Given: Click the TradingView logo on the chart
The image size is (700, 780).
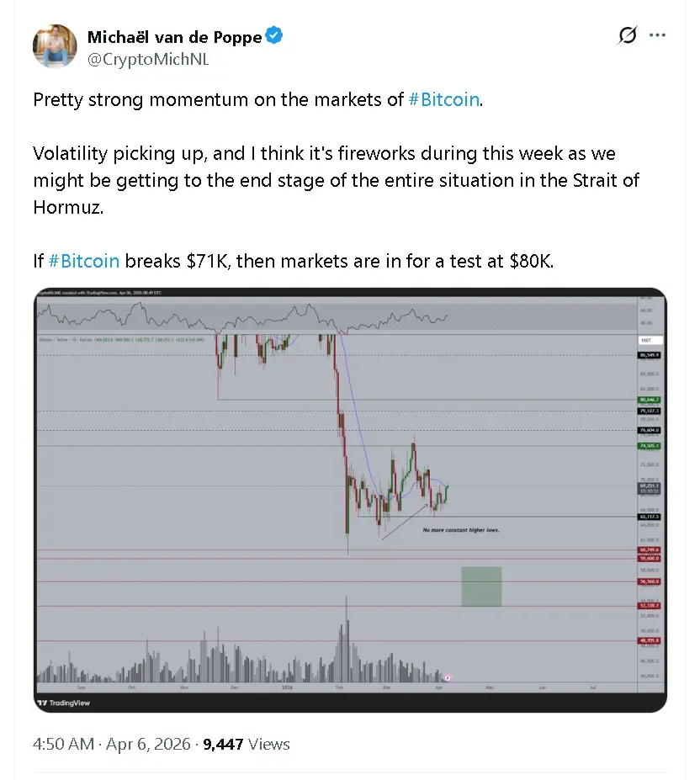Looking at the screenshot, I should coord(64,703).
